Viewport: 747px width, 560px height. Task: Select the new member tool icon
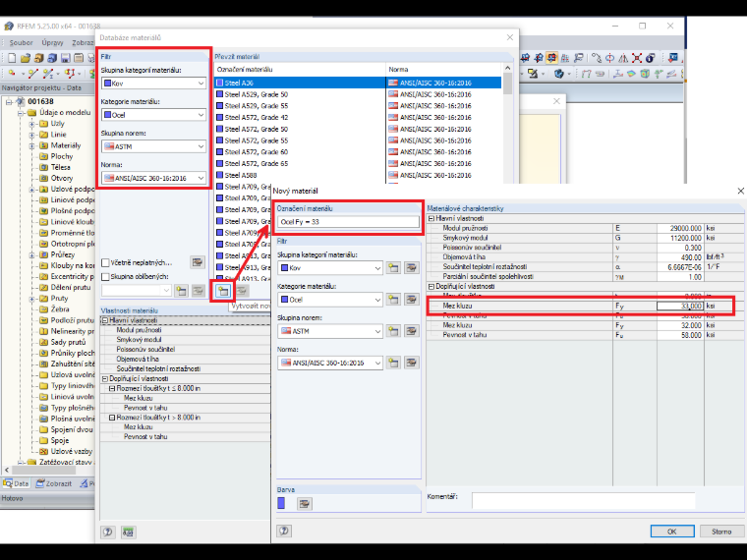(48, 74)
